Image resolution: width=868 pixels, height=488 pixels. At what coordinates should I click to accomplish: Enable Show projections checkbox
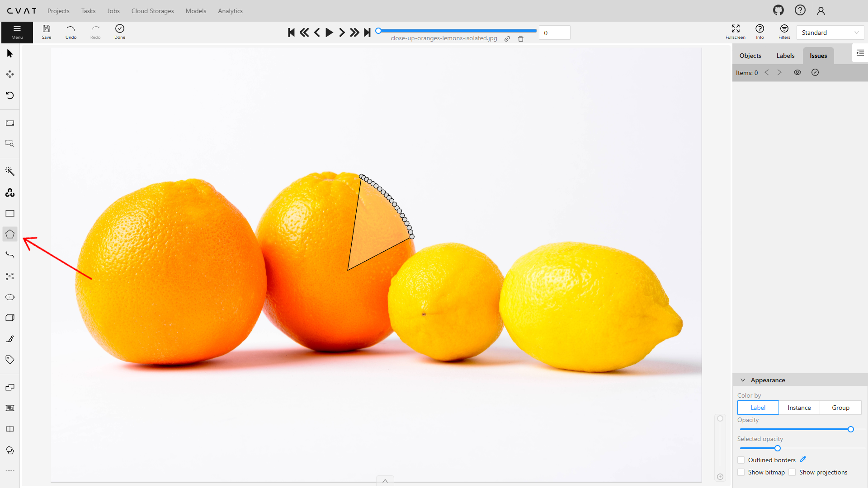tap(792, 472)
